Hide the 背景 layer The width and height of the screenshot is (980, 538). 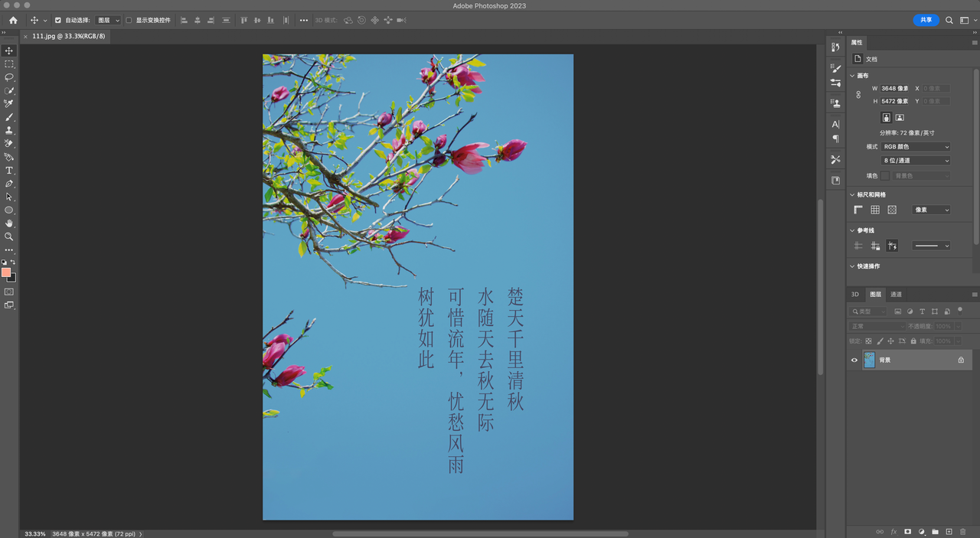[854, 360]
